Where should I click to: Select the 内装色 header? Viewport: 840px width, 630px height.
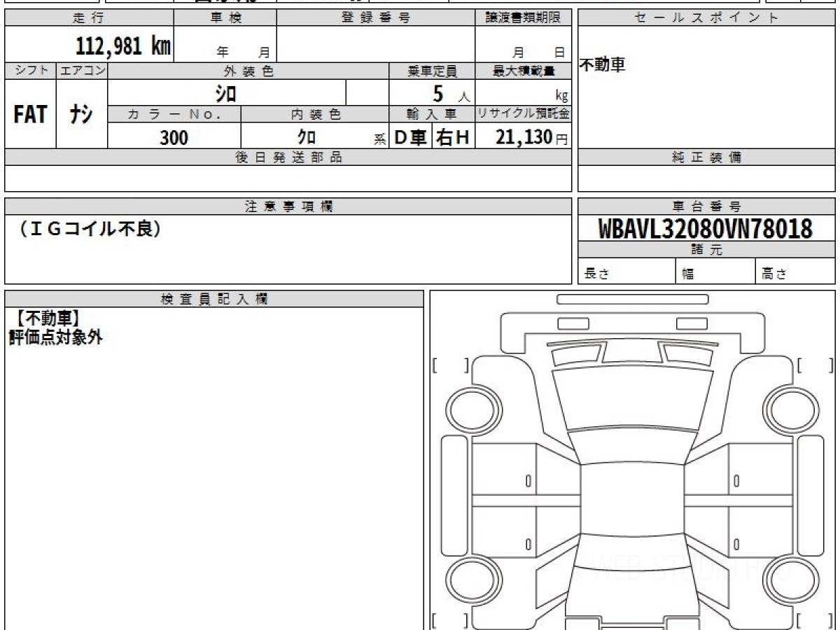tap(315, 114)
